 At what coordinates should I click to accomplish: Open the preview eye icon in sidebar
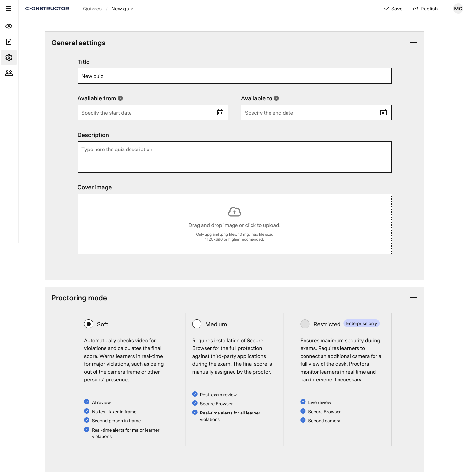point(9,26)
